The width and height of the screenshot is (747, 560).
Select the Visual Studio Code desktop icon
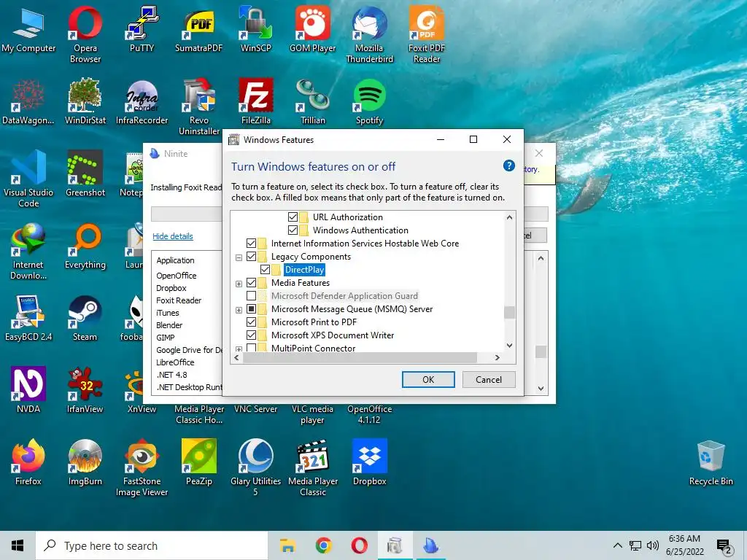point(28,179)
